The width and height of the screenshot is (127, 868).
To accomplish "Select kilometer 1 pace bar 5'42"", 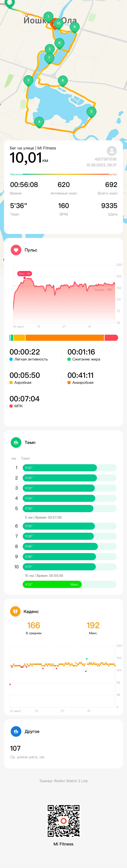I will 60,468.
